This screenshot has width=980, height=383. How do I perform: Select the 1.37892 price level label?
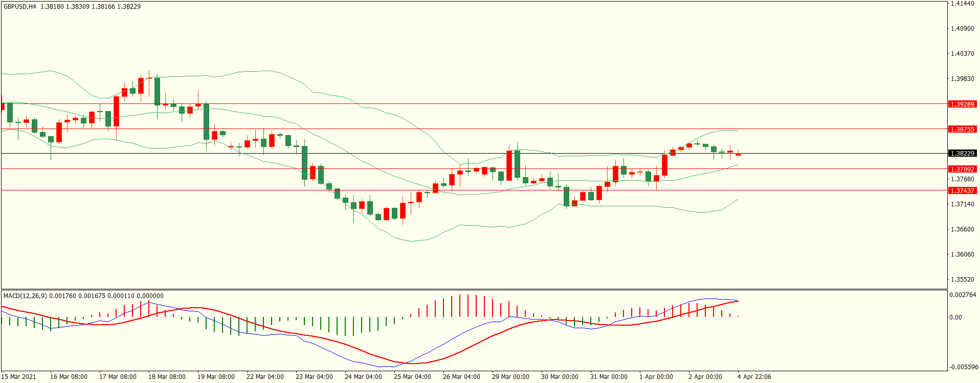click(962, 169)
